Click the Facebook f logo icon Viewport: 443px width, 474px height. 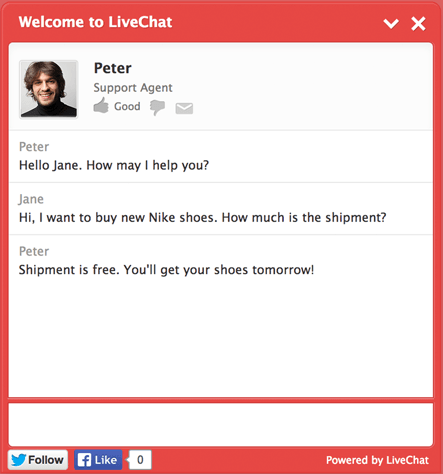(84, 460)
